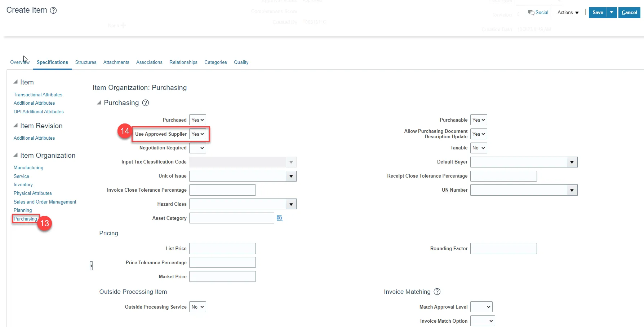This screenshot has height=327, width=644.
Task: Collapse the Purchasing section triangle
Action: (x=99, y=103)
